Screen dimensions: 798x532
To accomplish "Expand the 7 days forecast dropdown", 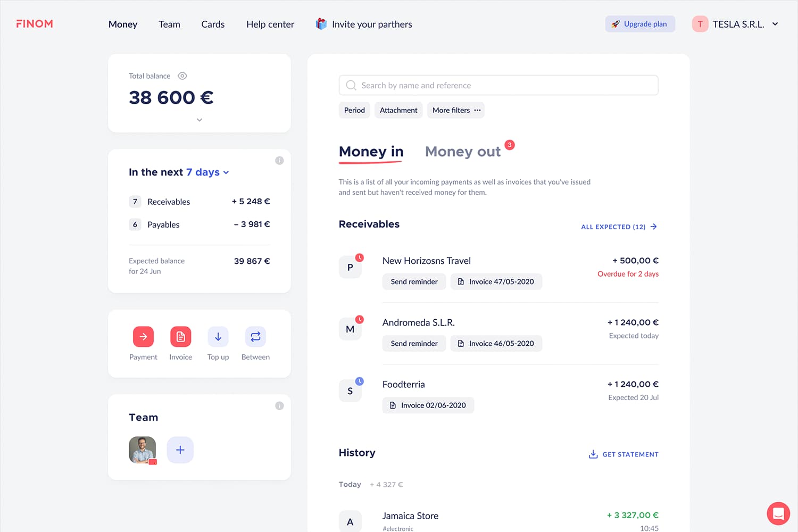I will (226, 172).
